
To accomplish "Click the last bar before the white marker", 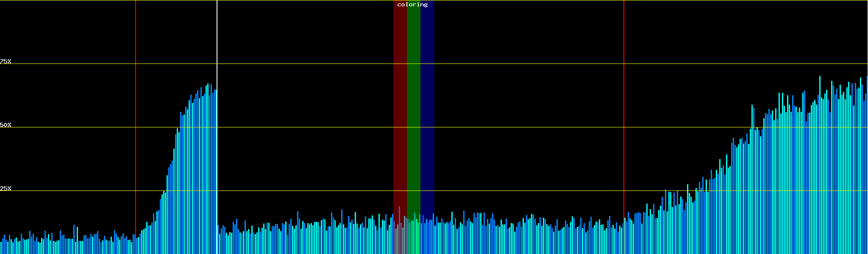I will point(215,169).
